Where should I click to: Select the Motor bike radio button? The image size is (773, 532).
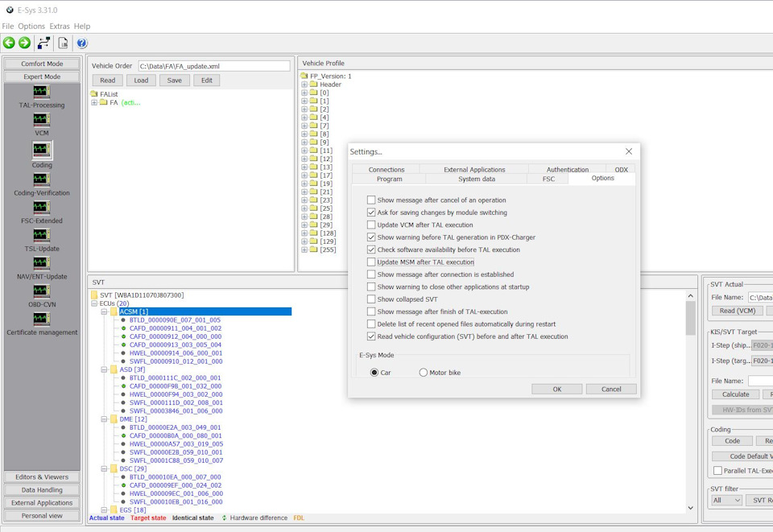(x=423, y=373)
